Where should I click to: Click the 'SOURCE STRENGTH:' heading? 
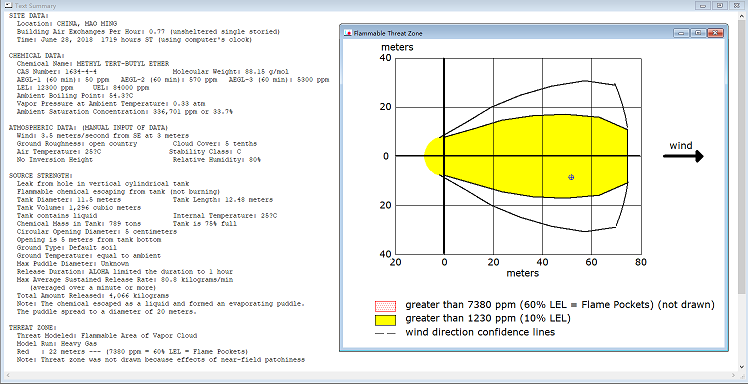[x=41, y=176]
